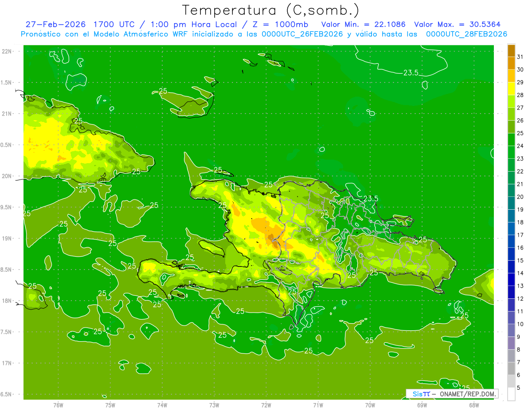This screenshot has width=532, height=411.
Task: Click the number 5 on the color scale
Action: 519,388
